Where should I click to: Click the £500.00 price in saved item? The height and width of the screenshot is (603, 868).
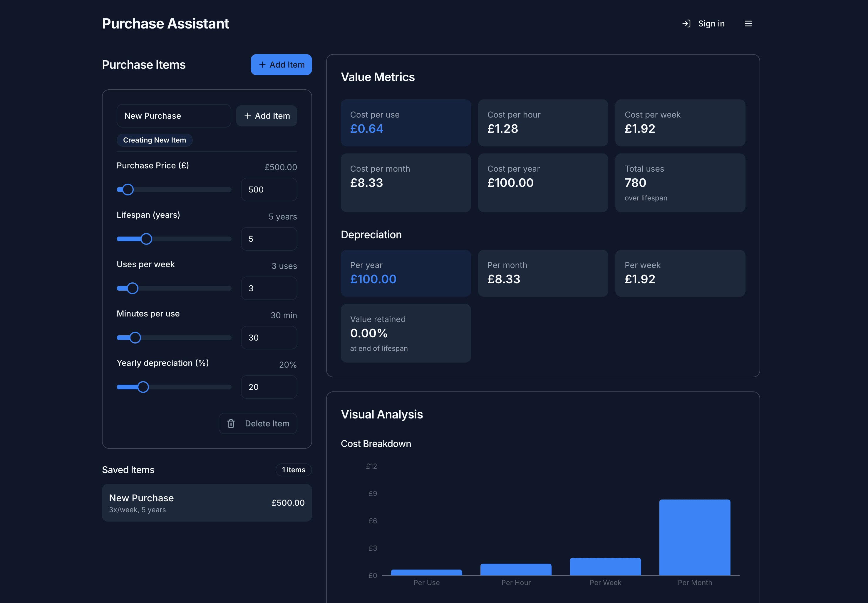point(288,503)
